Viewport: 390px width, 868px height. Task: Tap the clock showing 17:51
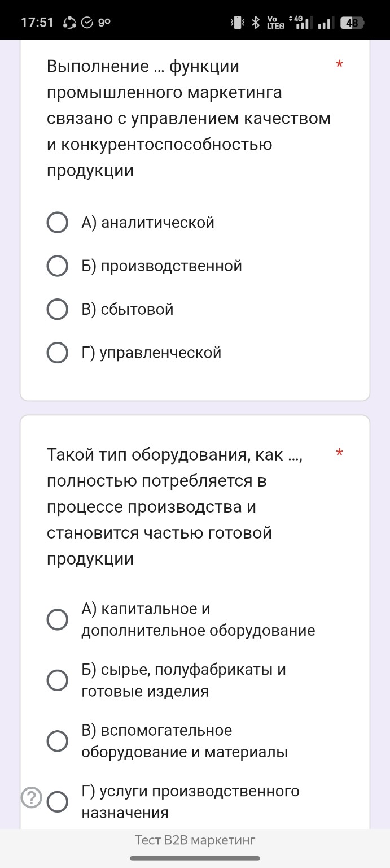click(x=37, y=21)
